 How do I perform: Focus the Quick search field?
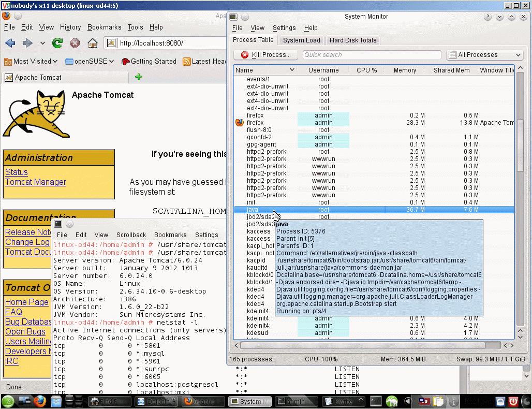[371, 55]
